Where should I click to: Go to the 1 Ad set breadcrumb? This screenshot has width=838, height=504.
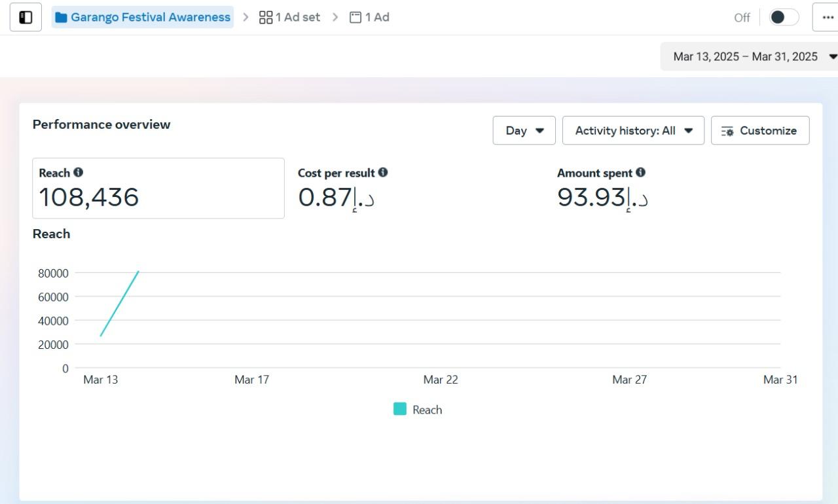click(x=289, y=17)
